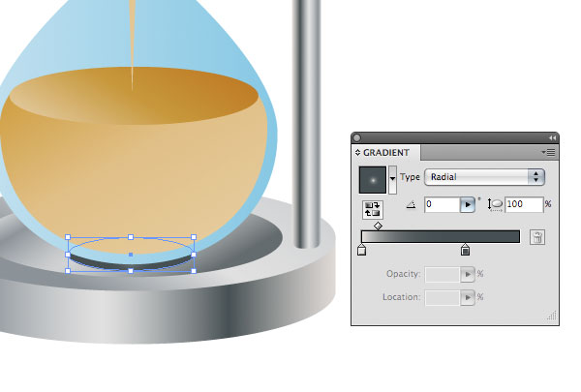Click the angle input field
The image size is (581, 392).
(443, 204)
